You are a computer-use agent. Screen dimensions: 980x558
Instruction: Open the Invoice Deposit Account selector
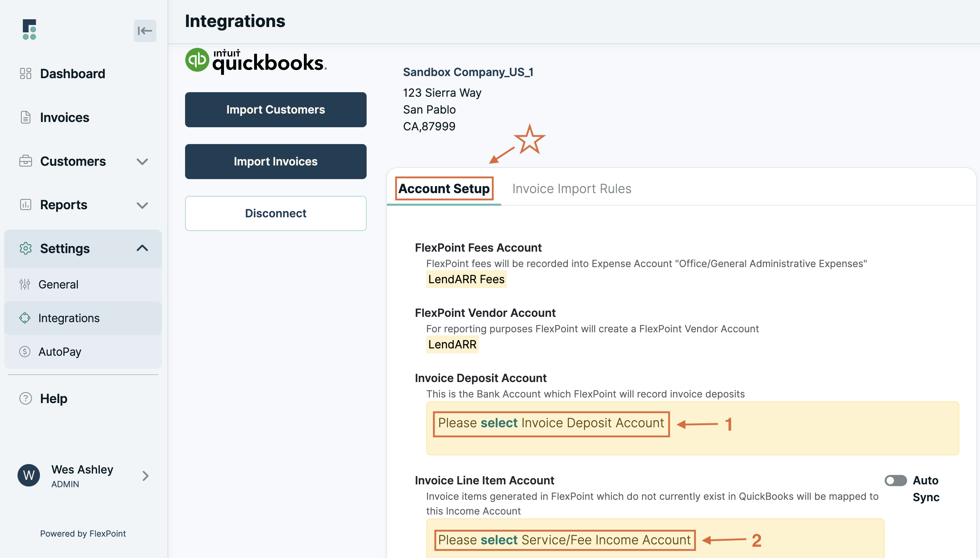click(551, 423)
